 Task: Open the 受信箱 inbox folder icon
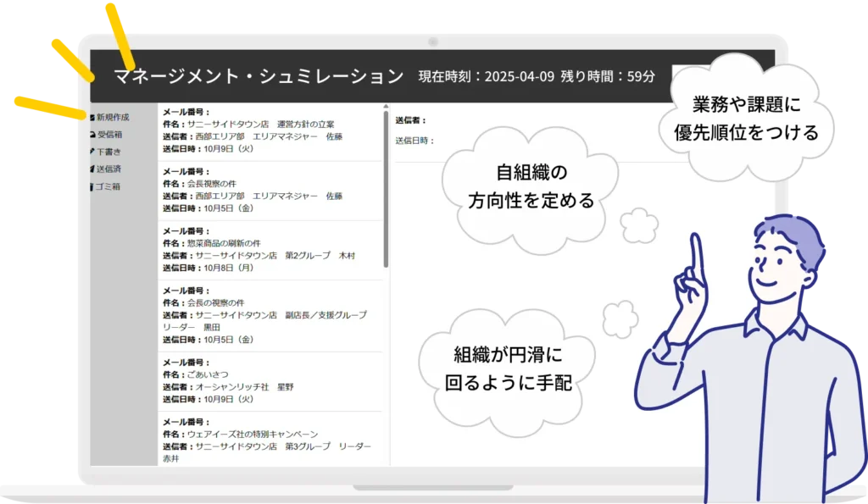point(92,134)
